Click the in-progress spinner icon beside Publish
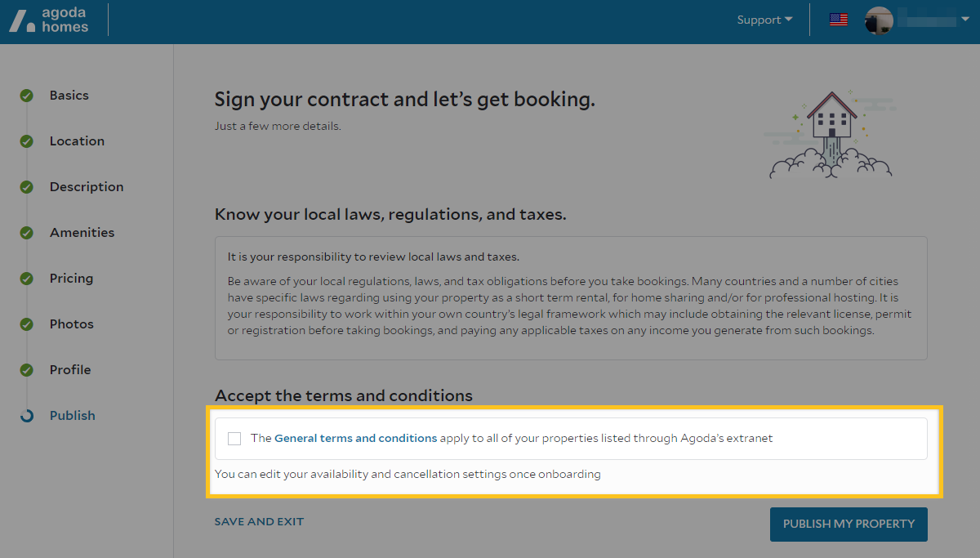The height and width of the screenshot is (558, 980). click(x=27, y=415)
